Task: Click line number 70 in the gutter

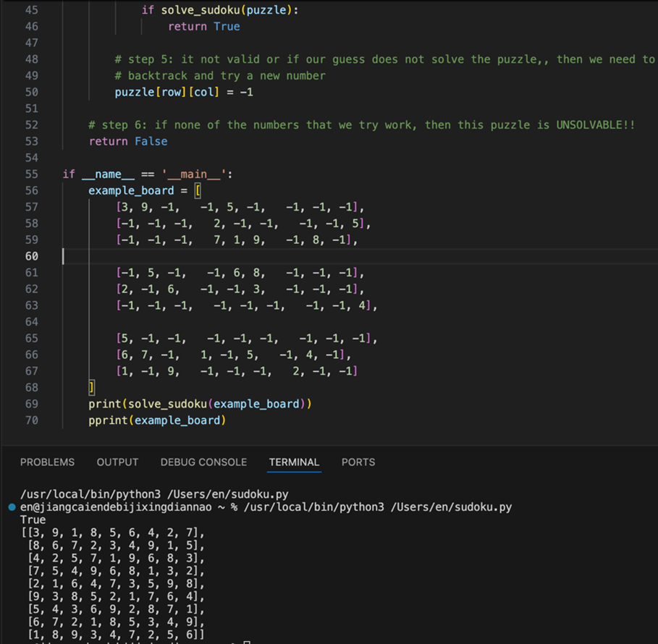Action: (x=31, y=420)
